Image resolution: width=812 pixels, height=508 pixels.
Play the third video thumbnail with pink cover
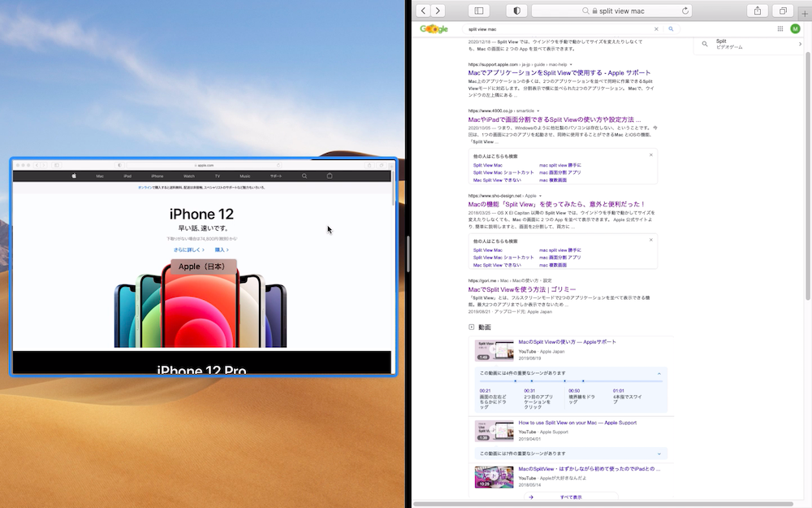pos(494,477)
